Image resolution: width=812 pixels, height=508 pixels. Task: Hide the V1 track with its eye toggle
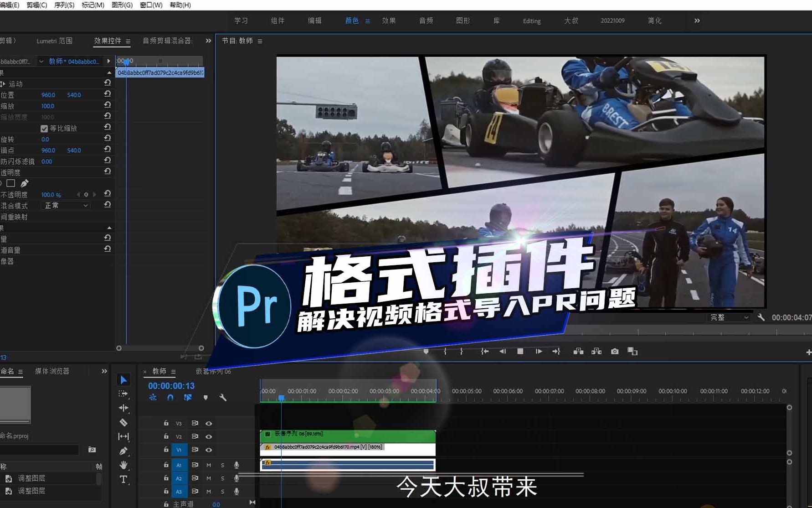click(209, 450)
